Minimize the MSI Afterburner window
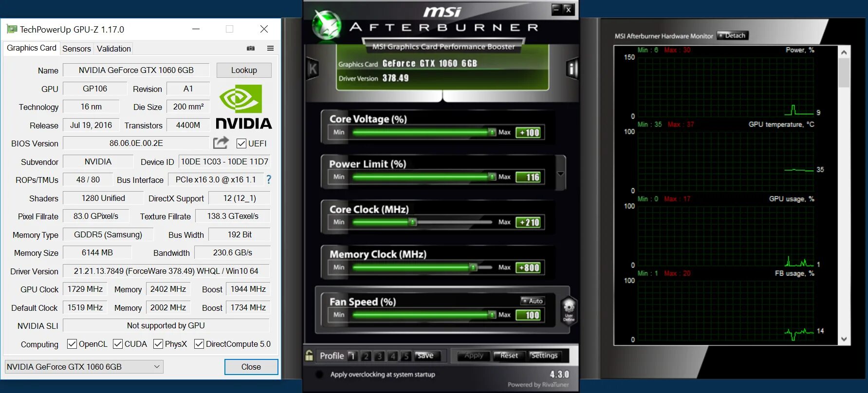This screenshot has width=868, height=393. pyautogui.click(x=556, y=9)
